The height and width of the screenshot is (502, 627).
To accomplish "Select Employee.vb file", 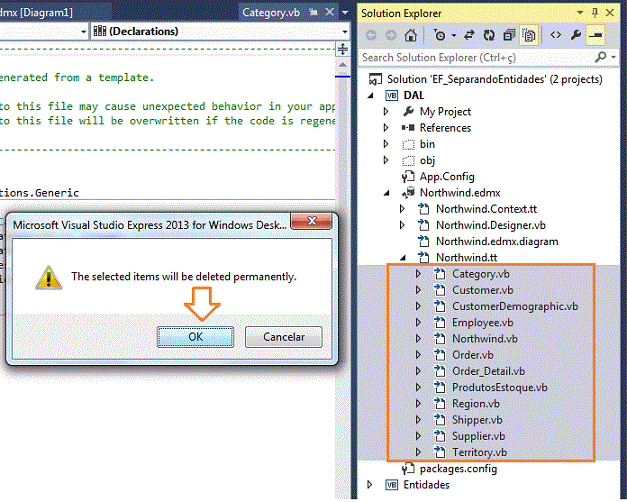I will tap(482, 322).
